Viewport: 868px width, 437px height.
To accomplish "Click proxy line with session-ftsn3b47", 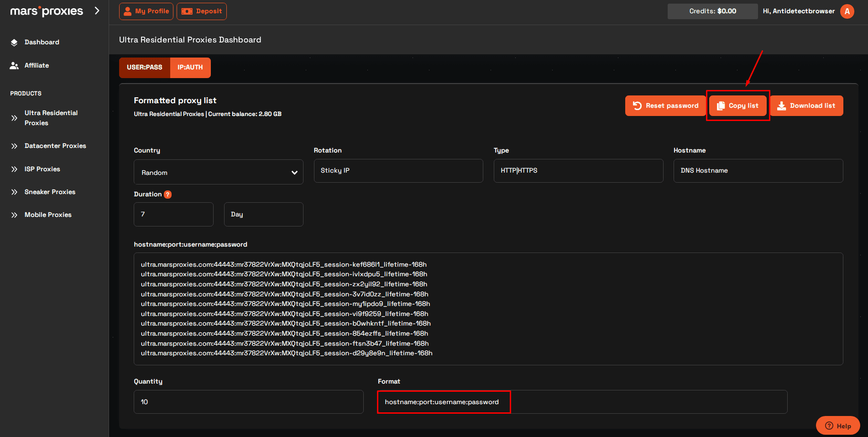I will point(285,343).
